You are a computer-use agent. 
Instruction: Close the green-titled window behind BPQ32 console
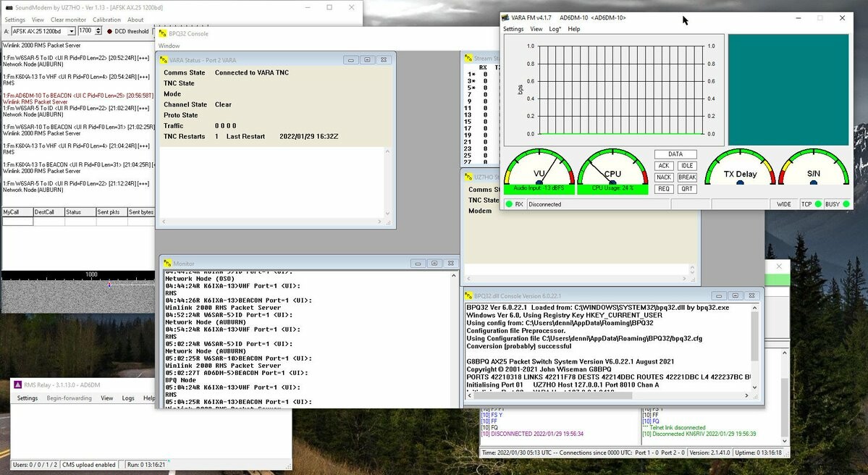pyautogui.click(x=779, y=266)
